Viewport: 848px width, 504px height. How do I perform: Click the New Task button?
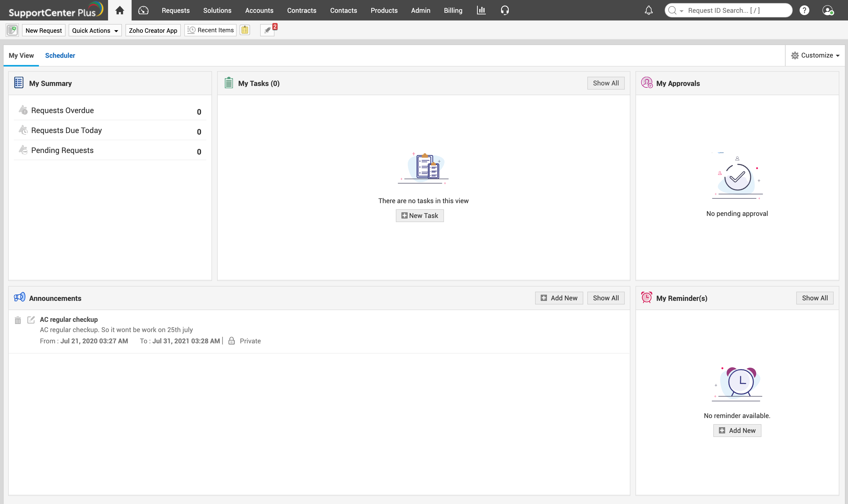click(419, 216)
